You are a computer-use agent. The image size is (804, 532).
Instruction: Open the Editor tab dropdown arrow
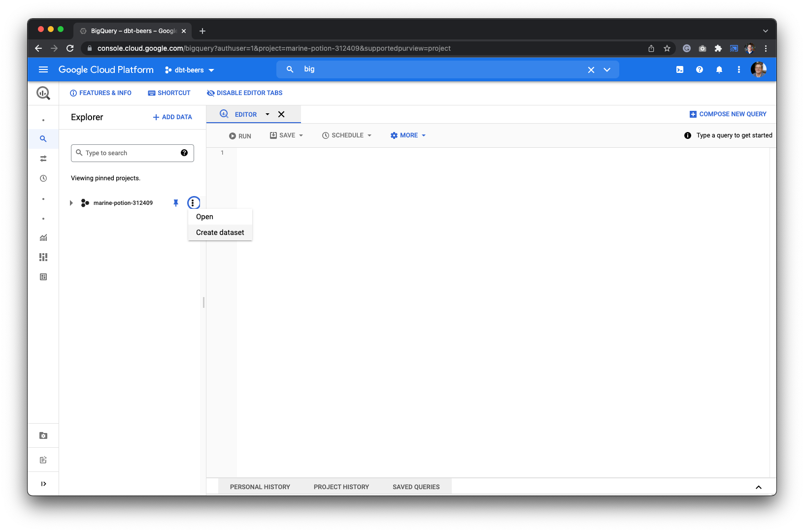[x=268, y=114]
